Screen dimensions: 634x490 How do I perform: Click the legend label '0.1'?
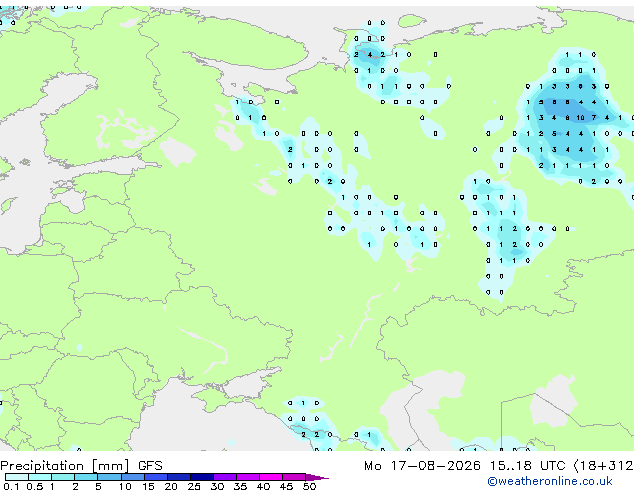click(11, 486)
